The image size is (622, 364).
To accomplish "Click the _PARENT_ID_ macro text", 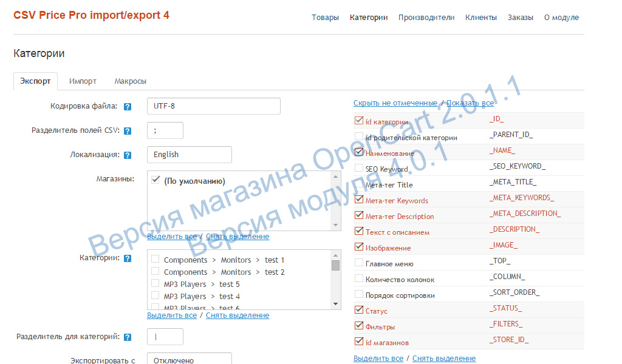I will coord(511,135).
